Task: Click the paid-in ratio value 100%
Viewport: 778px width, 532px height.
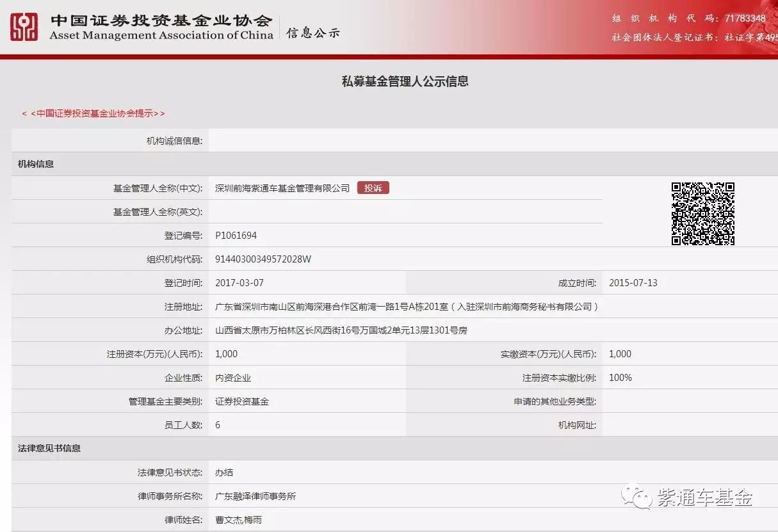Action: (x=620, y=378)
